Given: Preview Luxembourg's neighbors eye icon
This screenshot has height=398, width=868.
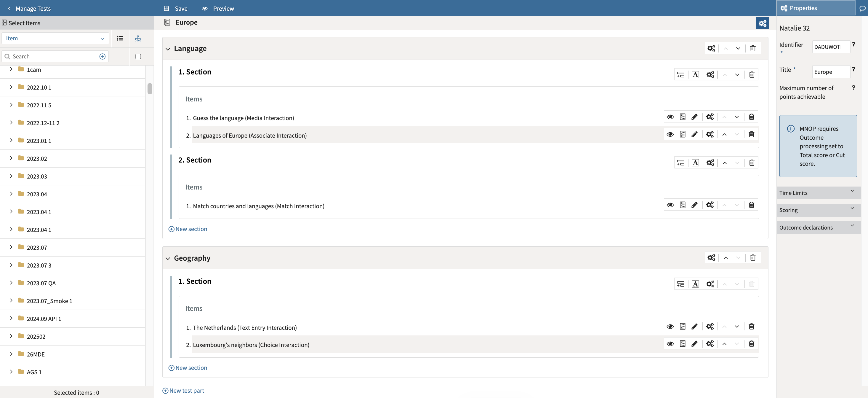Looking at the screenshot, I should point(670,343).
